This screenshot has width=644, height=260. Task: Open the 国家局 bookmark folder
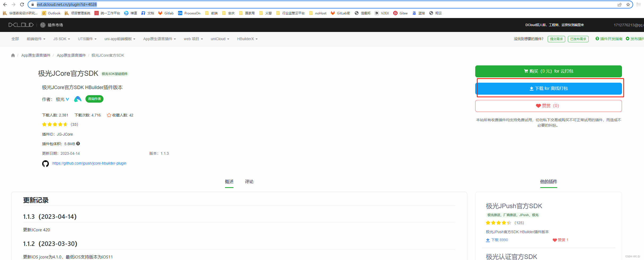247,13
